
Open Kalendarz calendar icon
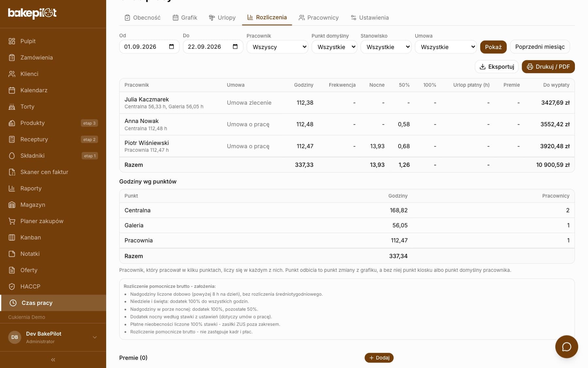coord(12,90)
